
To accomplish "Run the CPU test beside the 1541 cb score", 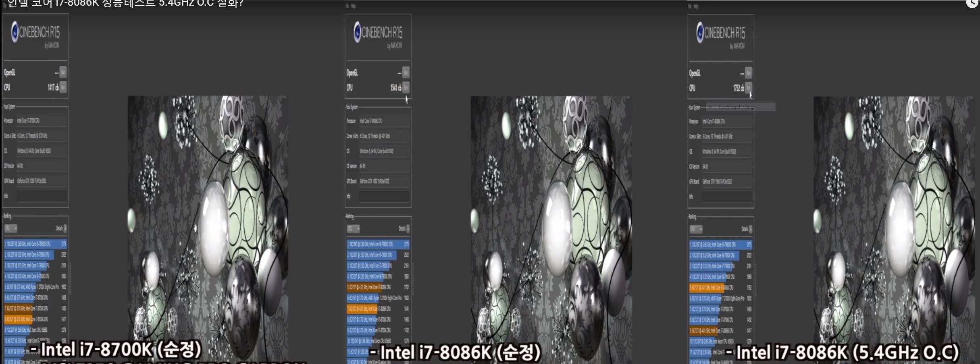I will click(406, 88).
